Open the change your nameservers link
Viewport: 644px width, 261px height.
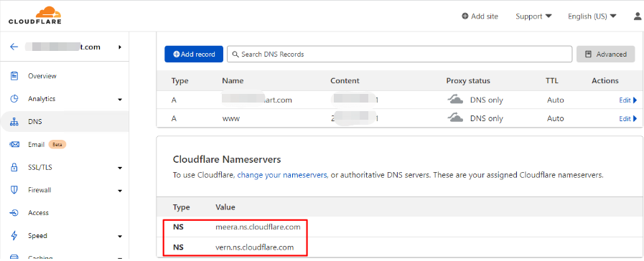[282, 175]
